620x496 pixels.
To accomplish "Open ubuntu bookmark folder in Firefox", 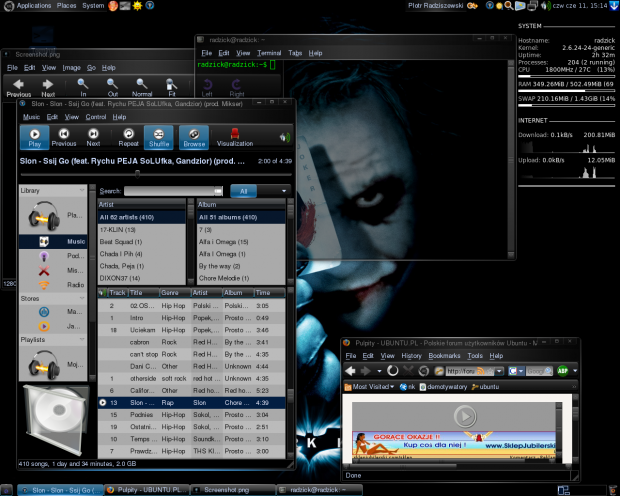I will [x=486, y=387].
